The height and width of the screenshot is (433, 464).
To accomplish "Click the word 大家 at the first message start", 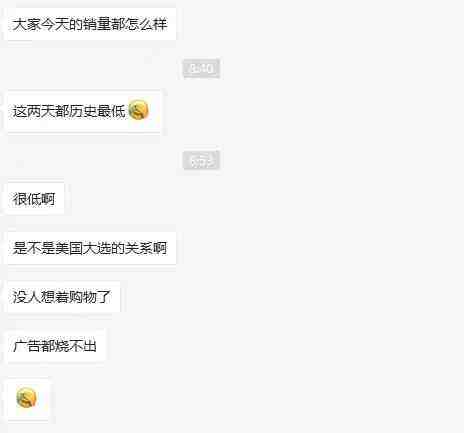I will point(26,24).
